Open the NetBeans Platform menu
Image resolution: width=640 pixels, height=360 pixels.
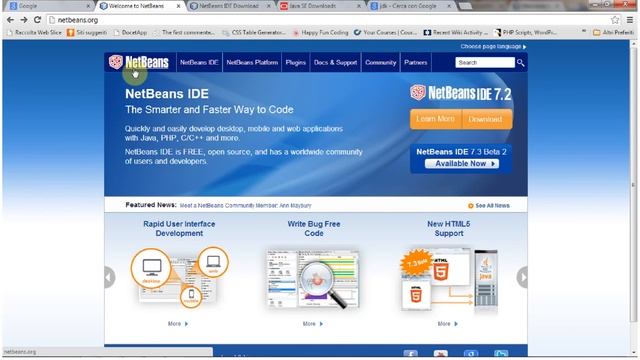coord(252,62)
